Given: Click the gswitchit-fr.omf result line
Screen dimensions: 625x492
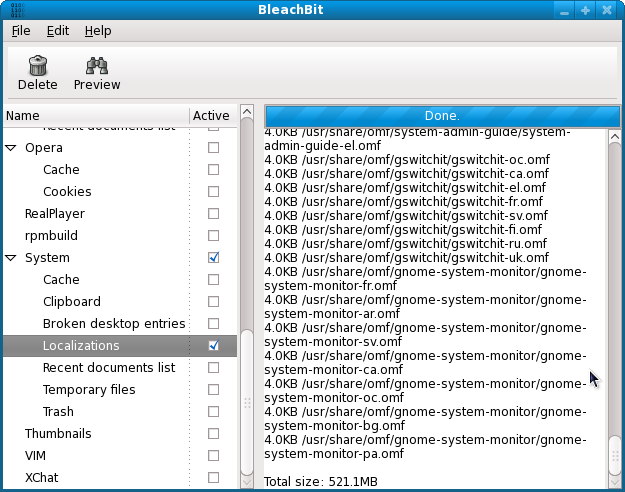Looking at the screenshot, I should 403,202.
